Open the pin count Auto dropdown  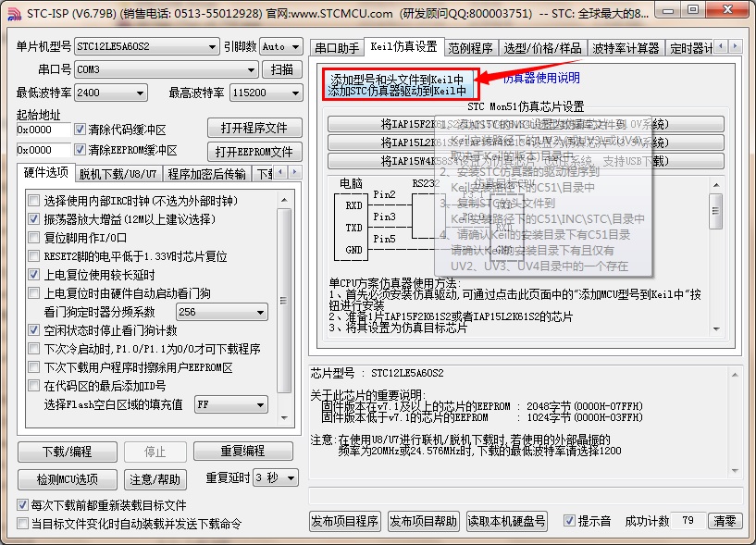281,47
